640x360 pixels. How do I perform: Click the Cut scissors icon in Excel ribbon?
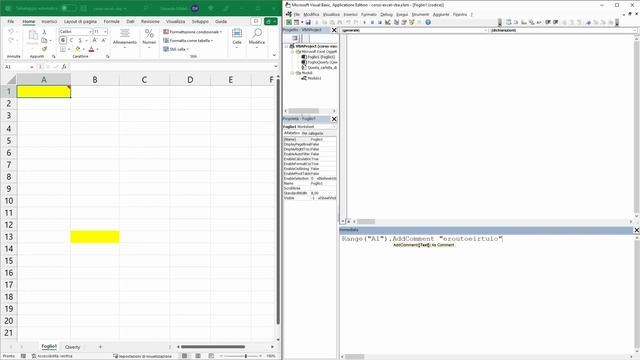coord(44,32)
